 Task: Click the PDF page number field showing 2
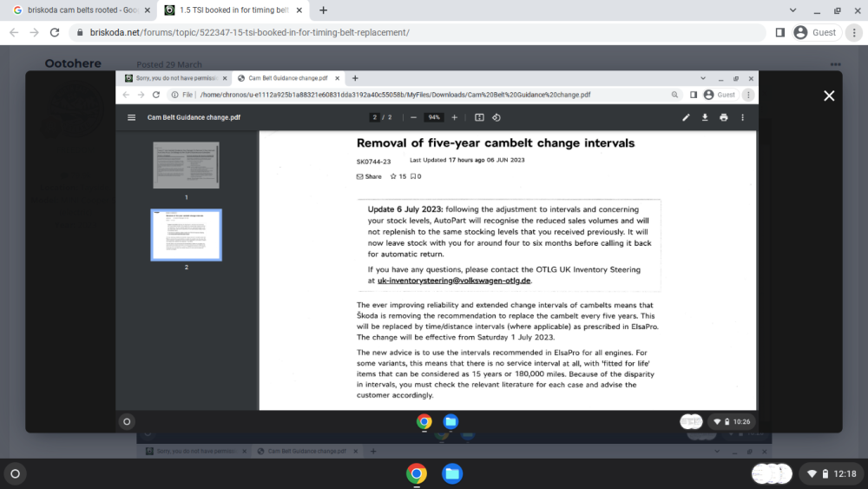point(375,117)
